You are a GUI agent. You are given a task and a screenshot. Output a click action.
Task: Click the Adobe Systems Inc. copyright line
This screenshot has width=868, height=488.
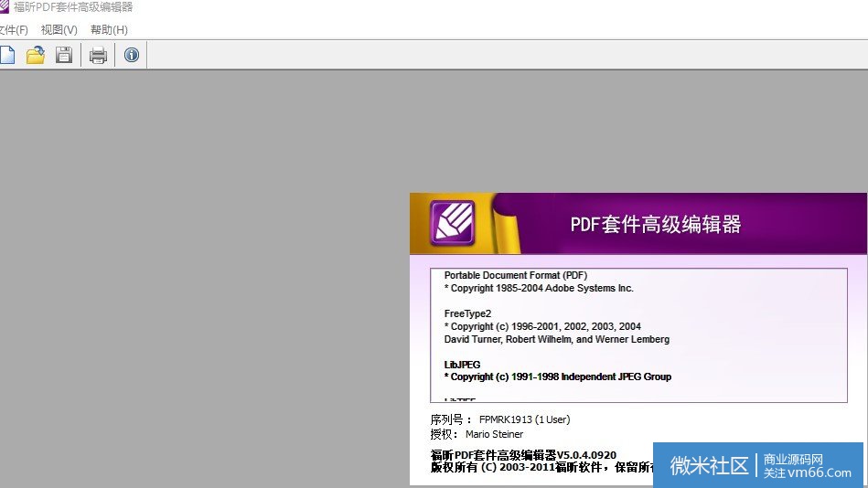(539, 288)
